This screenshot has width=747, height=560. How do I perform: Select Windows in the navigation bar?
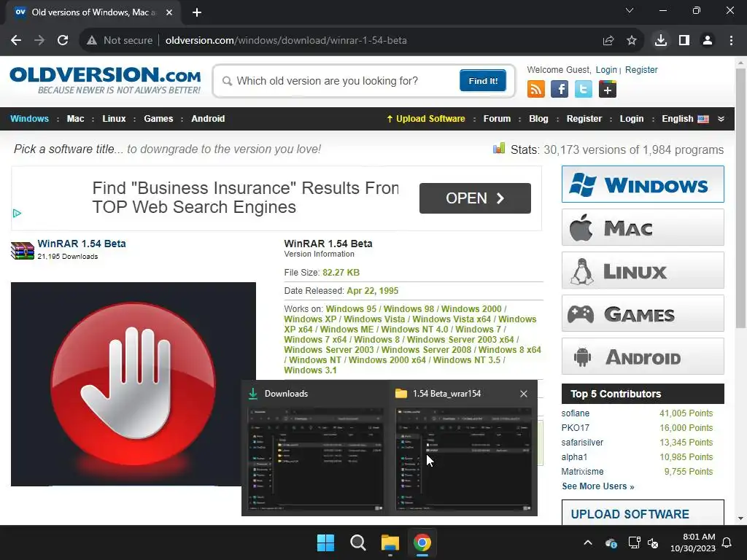tap(29, 119)
